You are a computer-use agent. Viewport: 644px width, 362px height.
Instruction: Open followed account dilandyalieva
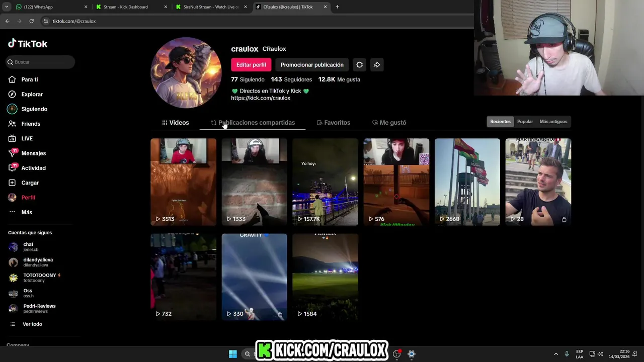coord(31,262)
